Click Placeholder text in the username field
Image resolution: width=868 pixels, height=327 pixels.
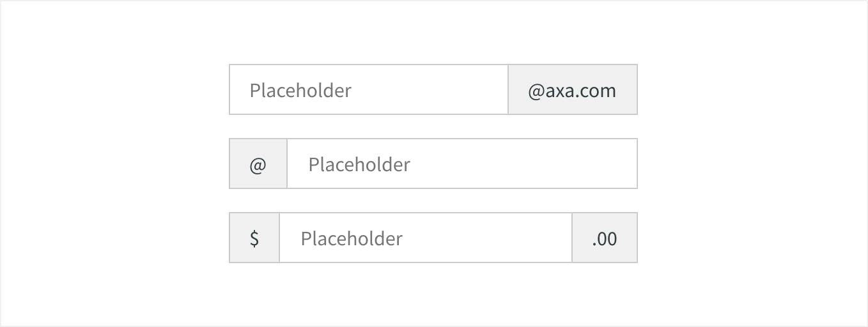point(359,164)
